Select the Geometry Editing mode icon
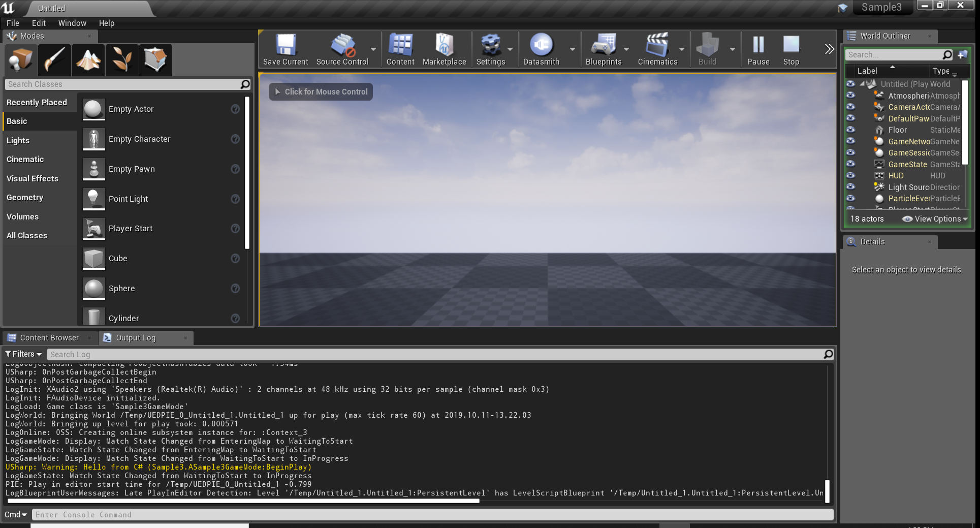 pos(155,60)
